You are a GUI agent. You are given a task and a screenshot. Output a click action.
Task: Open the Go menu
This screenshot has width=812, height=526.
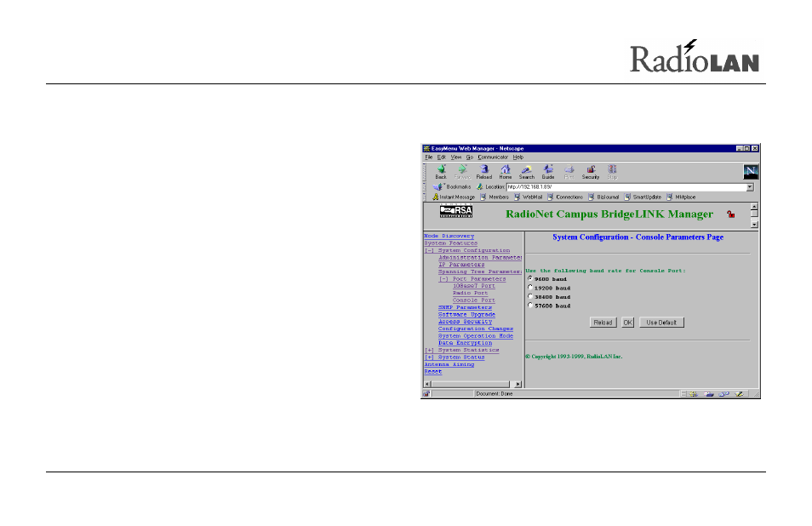[x=469, y=157]
